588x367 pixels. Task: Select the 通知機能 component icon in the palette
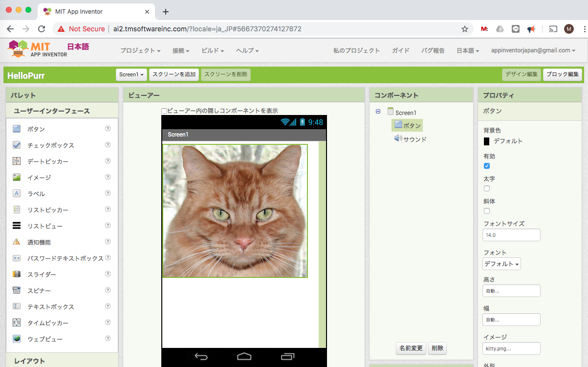[x=16, y=242]
